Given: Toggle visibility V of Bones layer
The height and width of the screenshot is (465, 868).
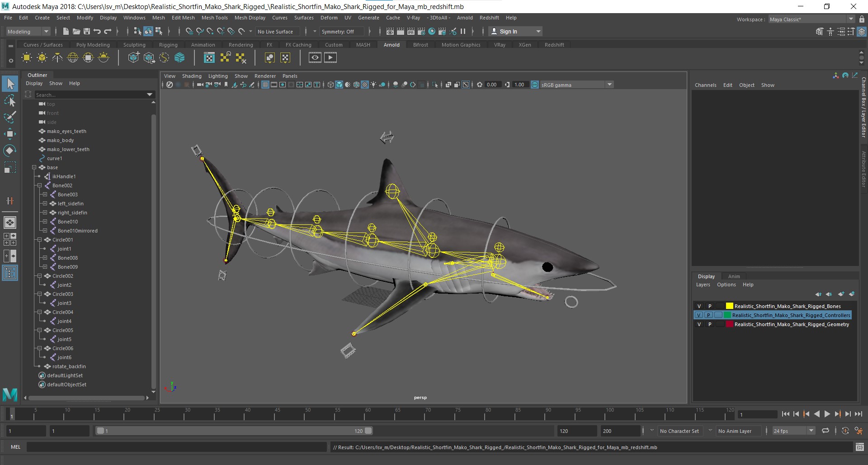Looking at the screenshot, I should tap(699, 306).
